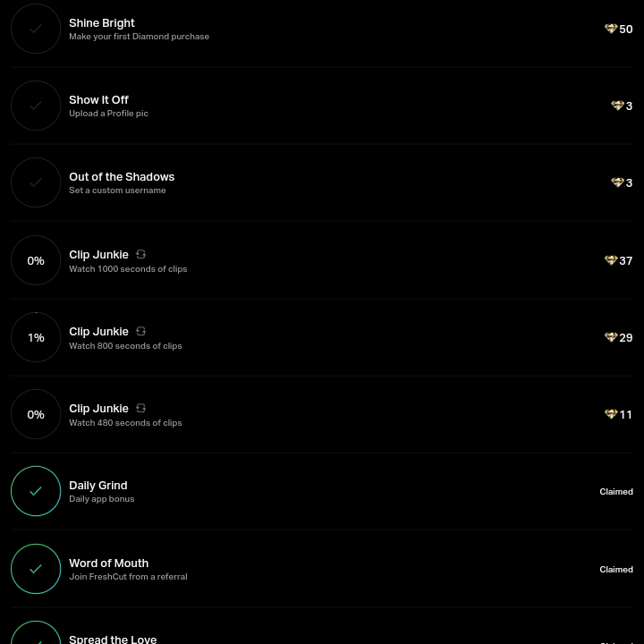Click the diamond icon next to the 29 reward
The image size is (644, 644).
611,337
